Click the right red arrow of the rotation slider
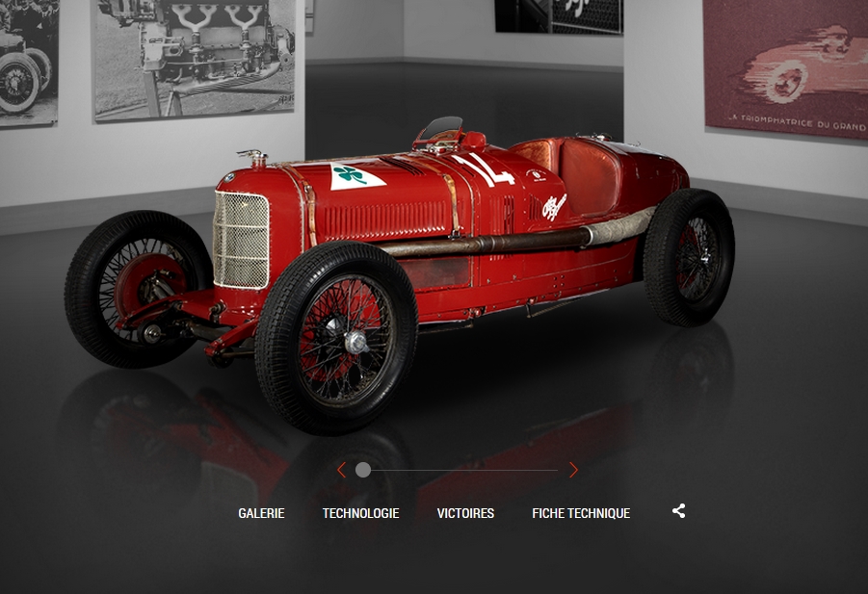 (x=573, y=470)
